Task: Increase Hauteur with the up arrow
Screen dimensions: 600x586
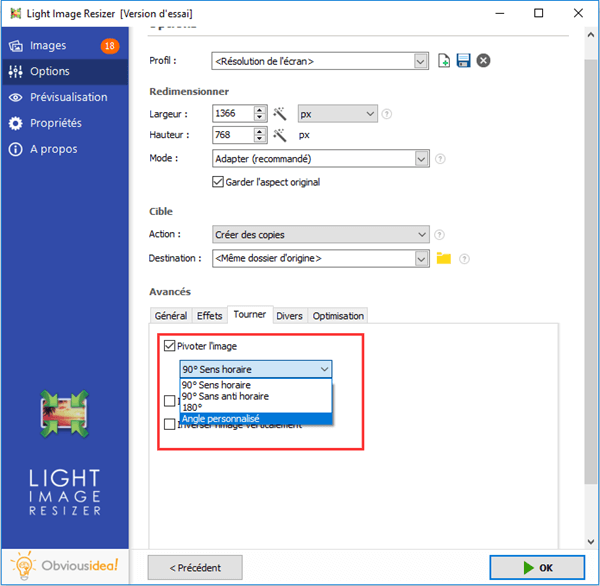Action: click(x=260, y=131)
